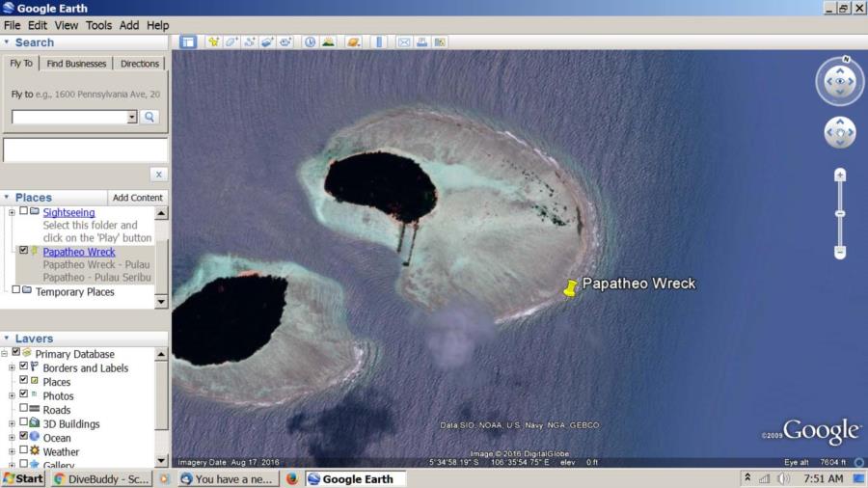View in Google Maps icon
The image size is (868, 488).
pos(440,42)
